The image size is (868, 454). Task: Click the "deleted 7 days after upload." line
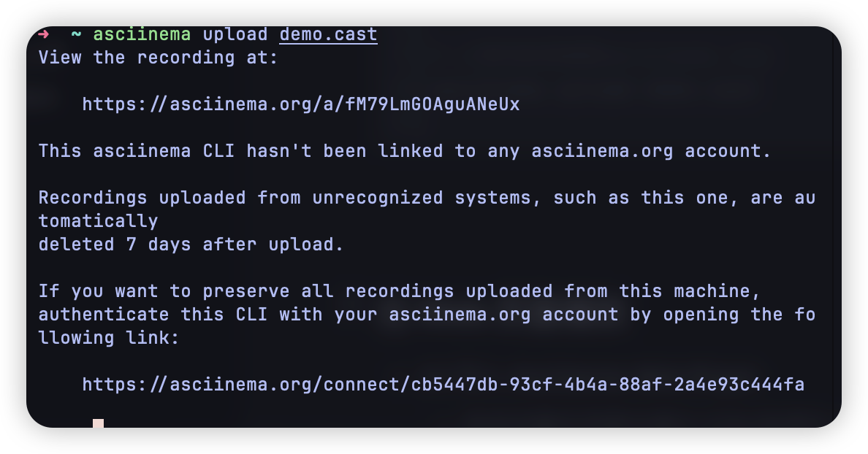191,245
